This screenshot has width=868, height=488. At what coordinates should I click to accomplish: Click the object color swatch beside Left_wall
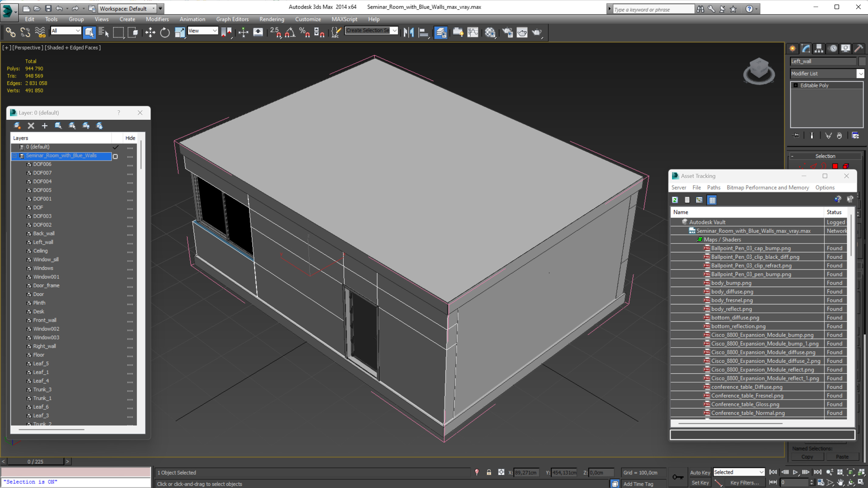tap(861, 61)
